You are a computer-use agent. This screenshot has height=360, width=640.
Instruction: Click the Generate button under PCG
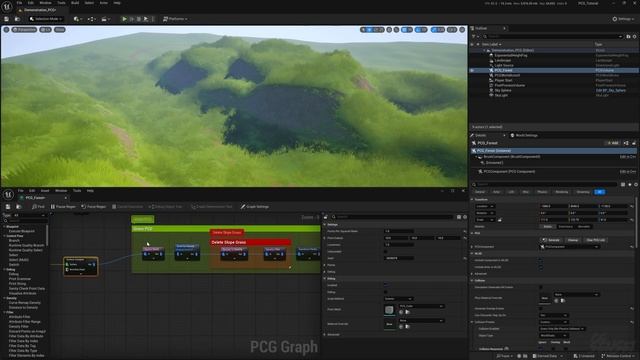pyautogui.click(x=551, y=240)
